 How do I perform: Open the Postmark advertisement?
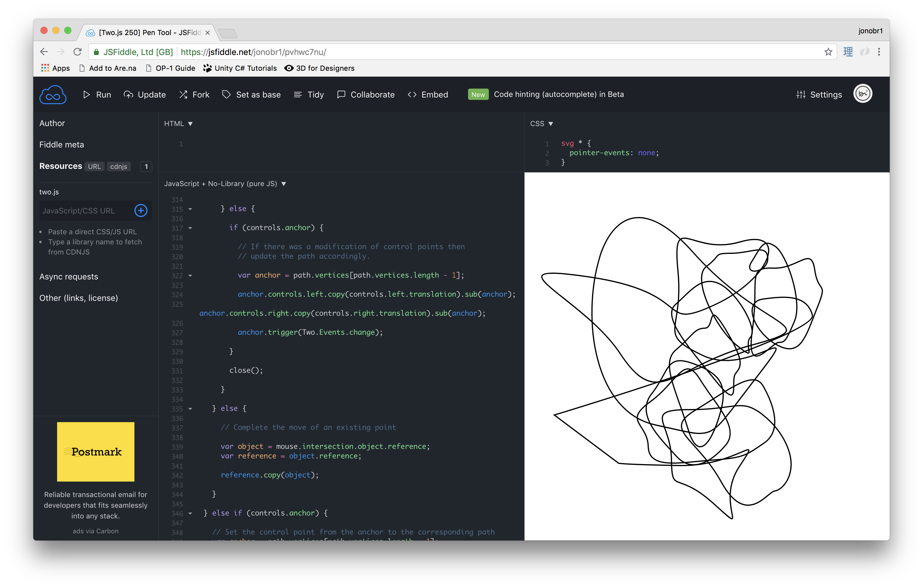tap(95, 452)
